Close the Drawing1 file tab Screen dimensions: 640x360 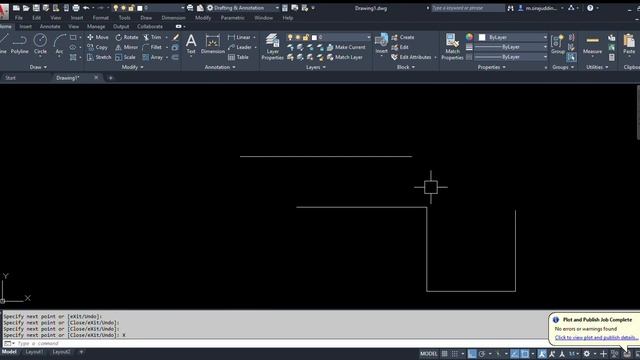[x=96, y=78]
